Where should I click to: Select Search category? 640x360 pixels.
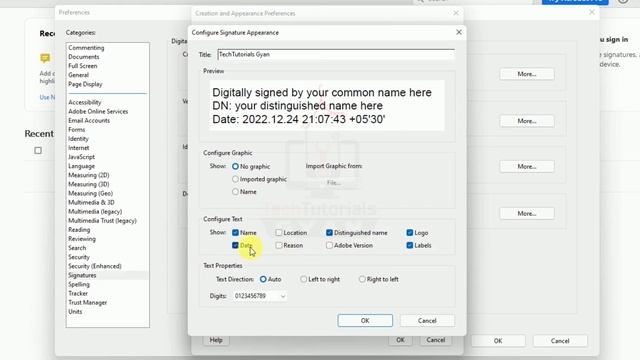(x=77, y=248)
